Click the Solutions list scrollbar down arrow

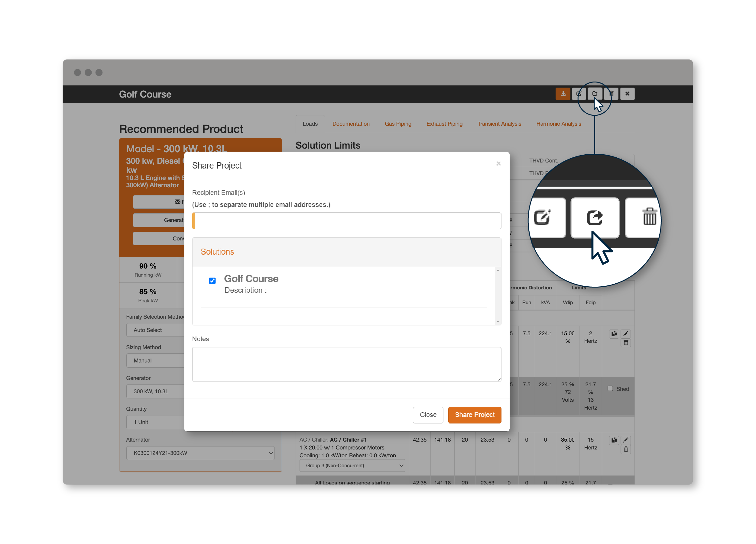[x=498, y=321]
